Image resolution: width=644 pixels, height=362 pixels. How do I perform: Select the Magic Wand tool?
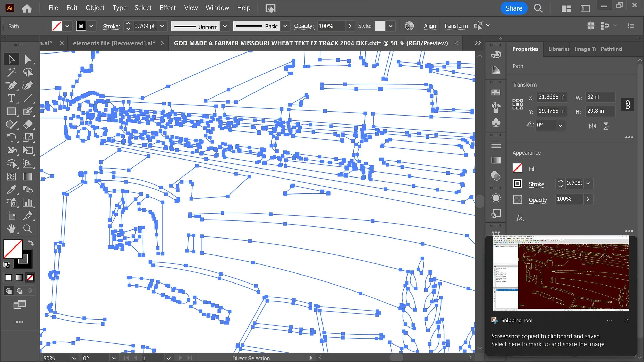point(11,72)
